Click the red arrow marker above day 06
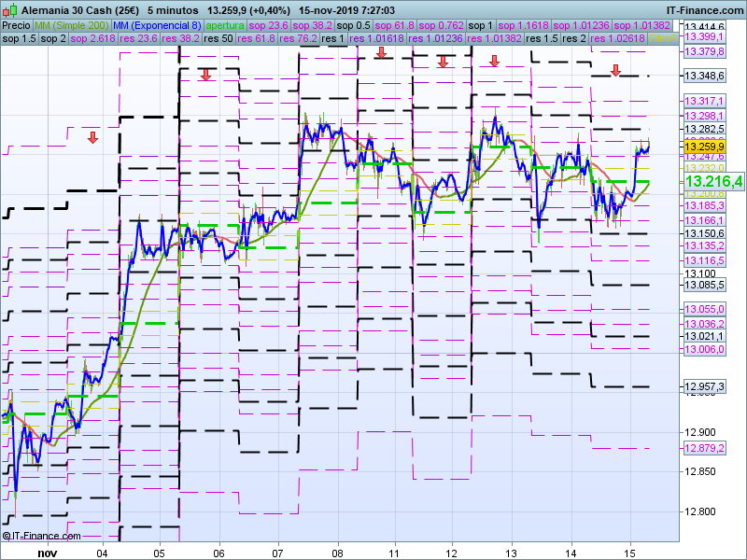 coord(205,75)
